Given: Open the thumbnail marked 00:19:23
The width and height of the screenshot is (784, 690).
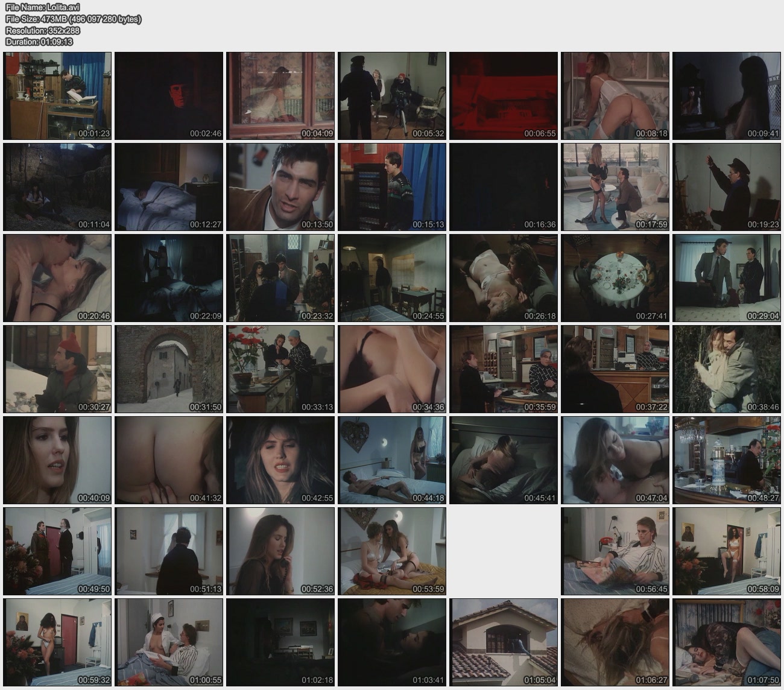Looking at the screenshot, I should 727,187.
